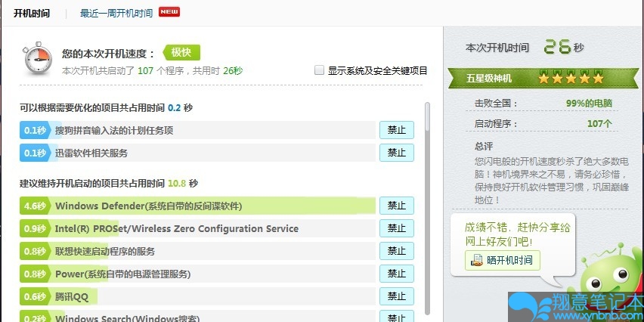The height and width of the screenshot is (322, 644).
Task: Select the 联想快速启动程序的服务 row
Action: 197,251
